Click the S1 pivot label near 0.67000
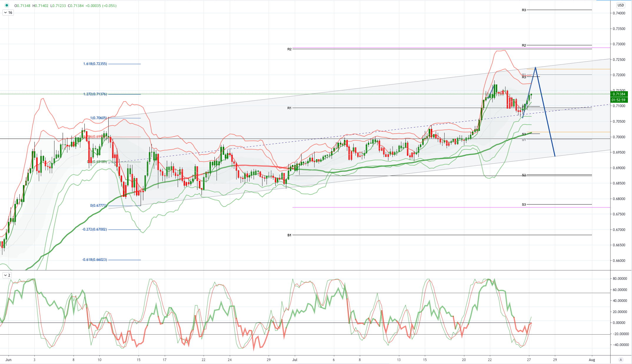This screenshot has width=632, height=364. coord(290,235)
